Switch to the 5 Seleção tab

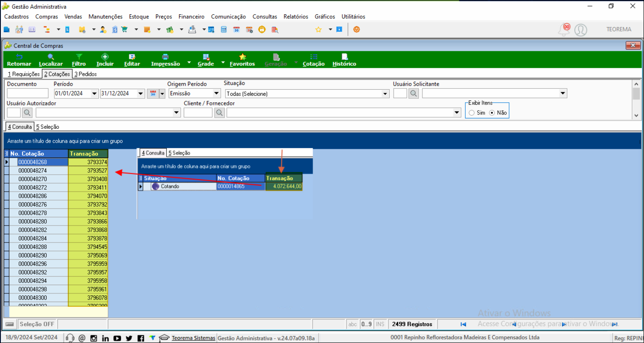pyautogui.click(x=47, y=127)
